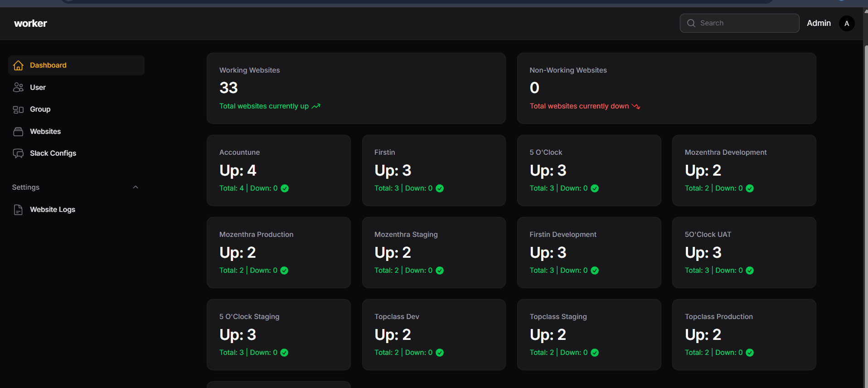Screen dimensions: 868x388
Task: Click the Website Logs document icon
Action: pyautogui.click(x=18, y=210)
